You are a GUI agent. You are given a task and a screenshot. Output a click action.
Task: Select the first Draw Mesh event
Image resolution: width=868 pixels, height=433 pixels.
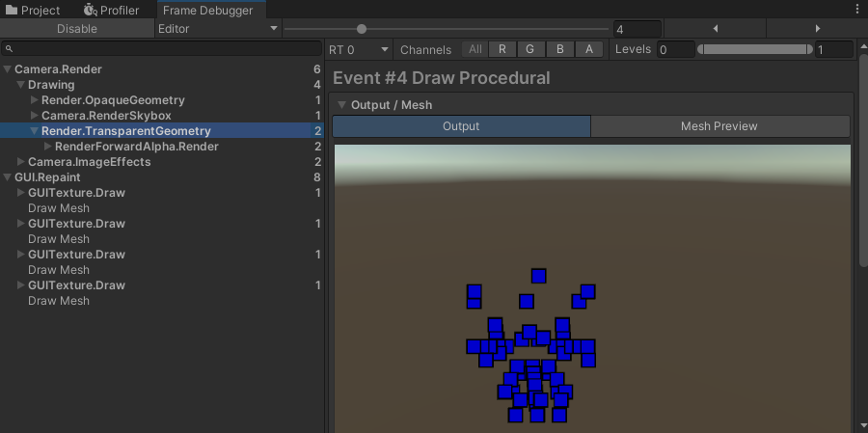pos(162,208)
